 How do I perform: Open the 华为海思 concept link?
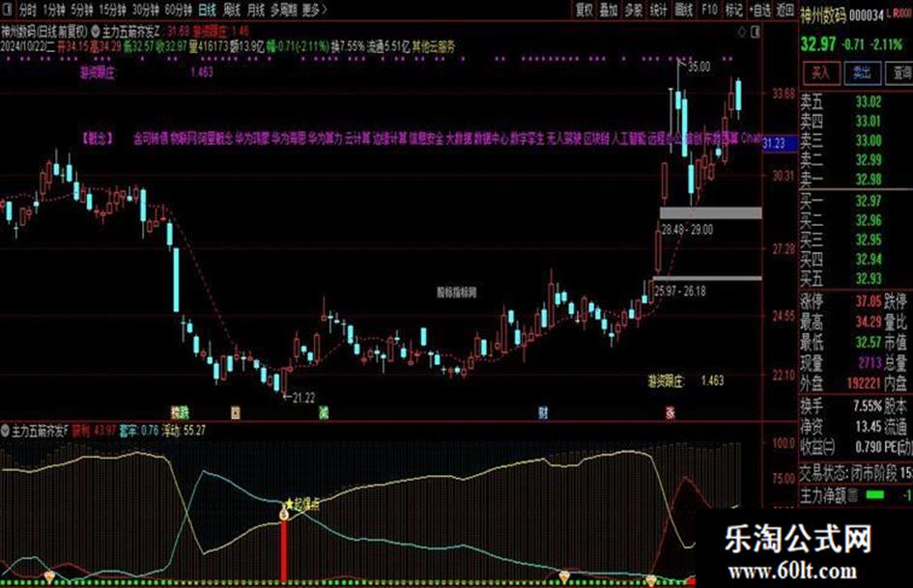tap(288, 139)
